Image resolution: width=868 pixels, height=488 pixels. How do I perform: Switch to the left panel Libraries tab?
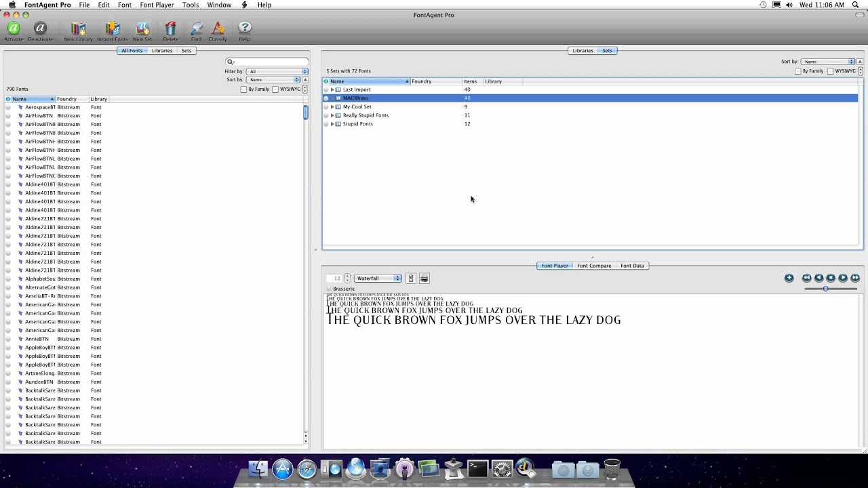[162, 51]
